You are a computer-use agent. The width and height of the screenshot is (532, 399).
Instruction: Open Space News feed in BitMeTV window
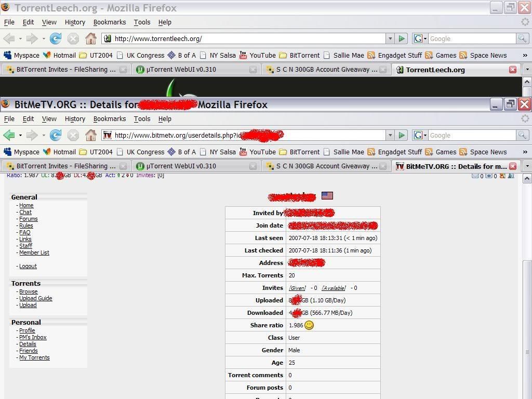tap(483, 152)
